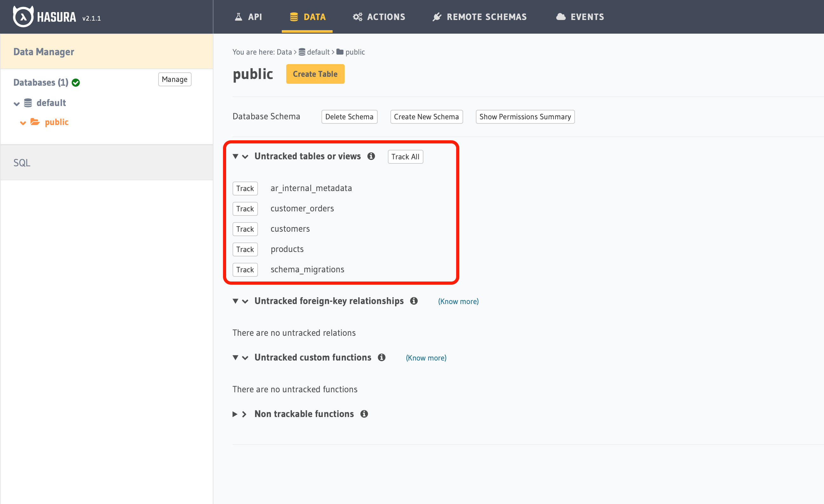Click the Hasura logo icon

pyautogui.click(x=23, y=17)
